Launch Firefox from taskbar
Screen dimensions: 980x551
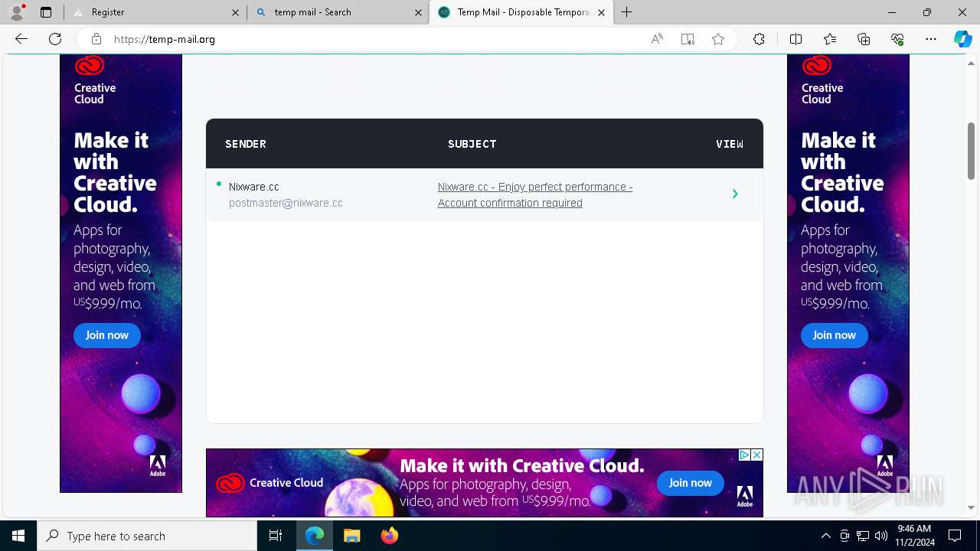(389, 536)
